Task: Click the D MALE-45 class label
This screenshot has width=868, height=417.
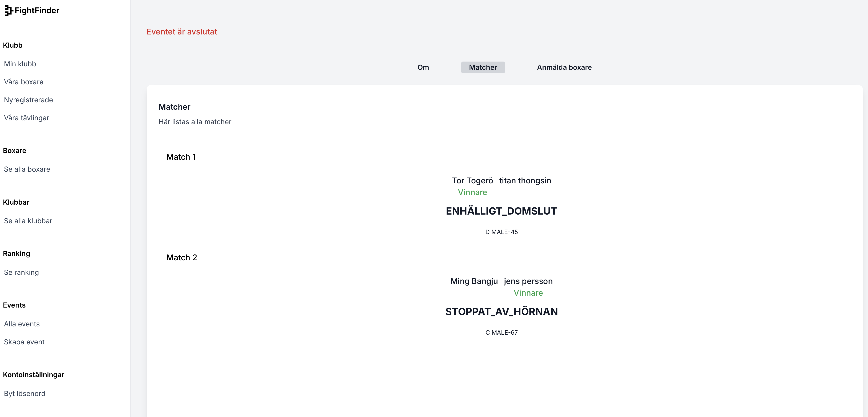Action: 501,232
